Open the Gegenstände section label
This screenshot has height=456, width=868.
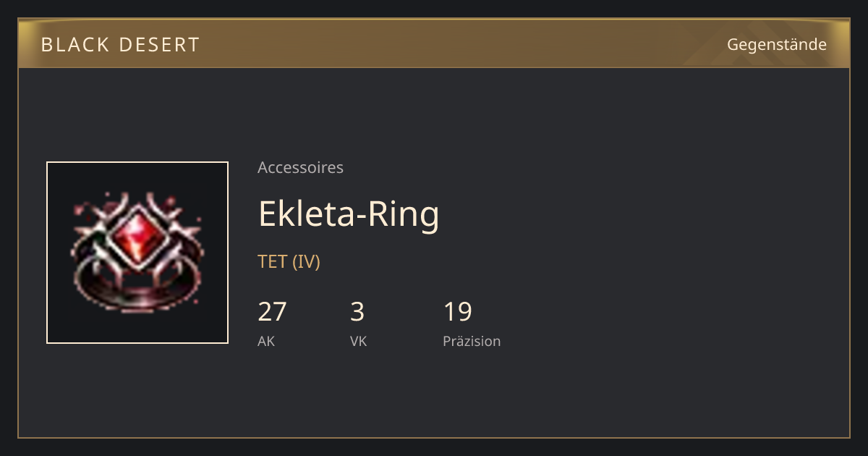pos(777,45)
